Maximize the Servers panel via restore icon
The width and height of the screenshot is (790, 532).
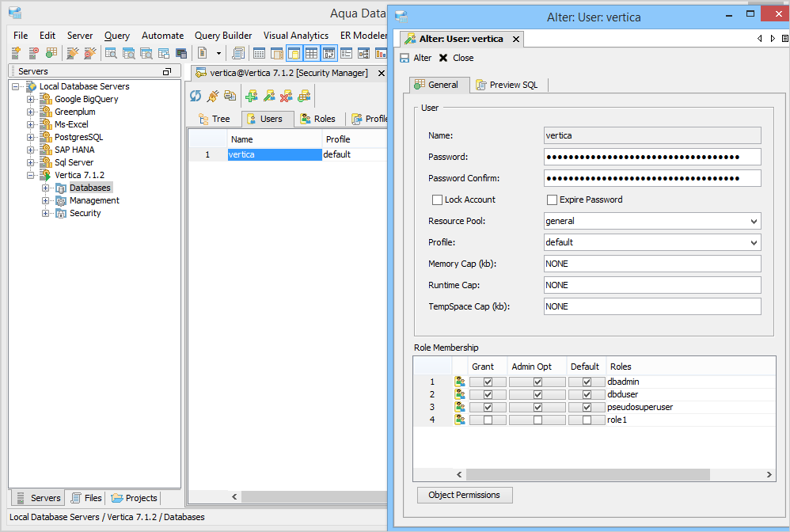click(x=167, y=71)
